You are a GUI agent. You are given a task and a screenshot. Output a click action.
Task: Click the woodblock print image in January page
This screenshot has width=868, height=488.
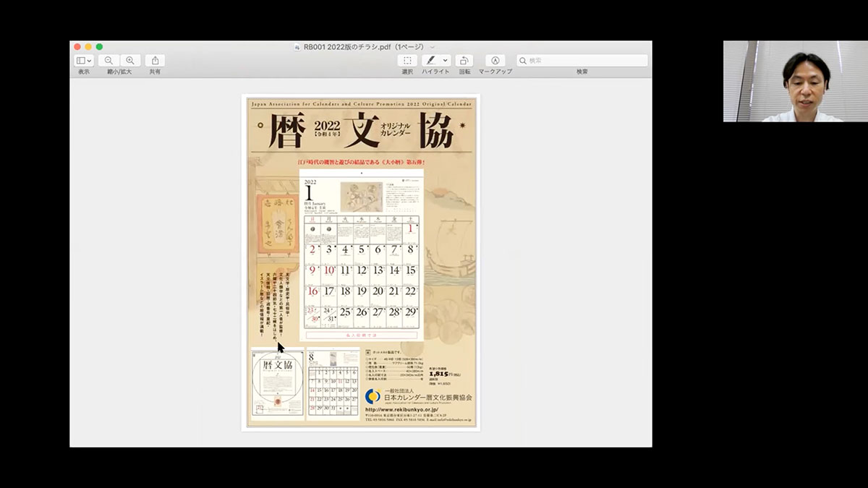click(361, 197)
